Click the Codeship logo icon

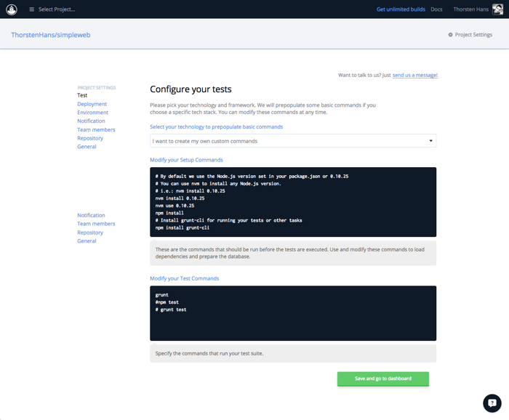coord(12,9)
